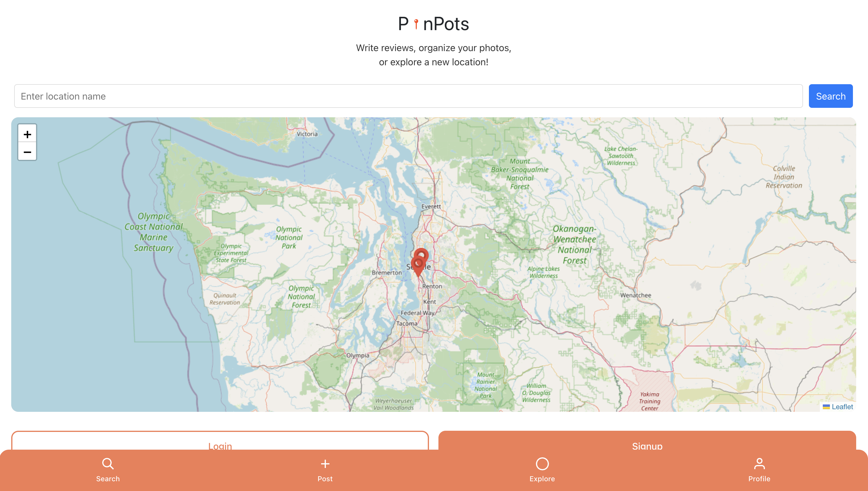The width and height of the screenshot is (868, 491).
Task: Click Olympic National Park on the map
Action: 289,238
